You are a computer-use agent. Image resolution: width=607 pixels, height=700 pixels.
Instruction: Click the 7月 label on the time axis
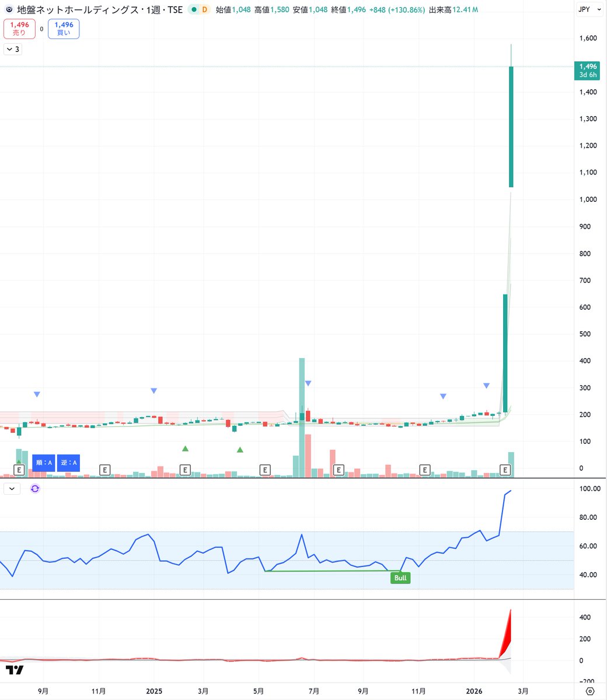(313, 691)
